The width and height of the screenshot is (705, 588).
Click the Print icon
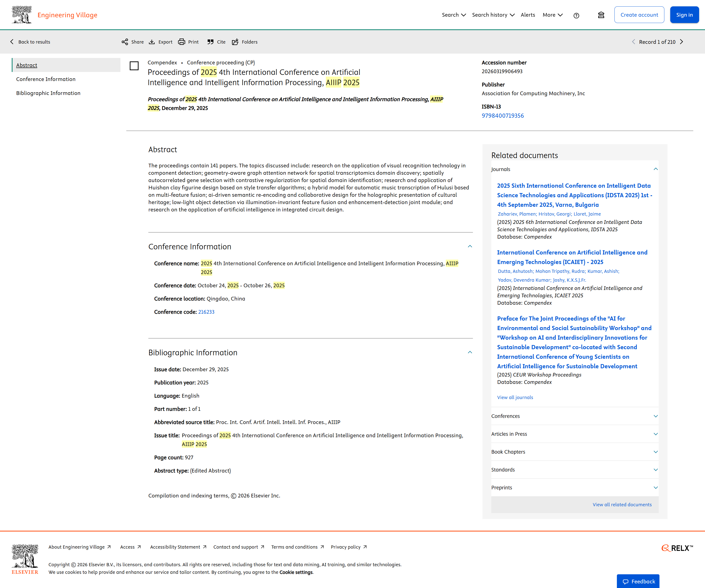pos(182,42)
